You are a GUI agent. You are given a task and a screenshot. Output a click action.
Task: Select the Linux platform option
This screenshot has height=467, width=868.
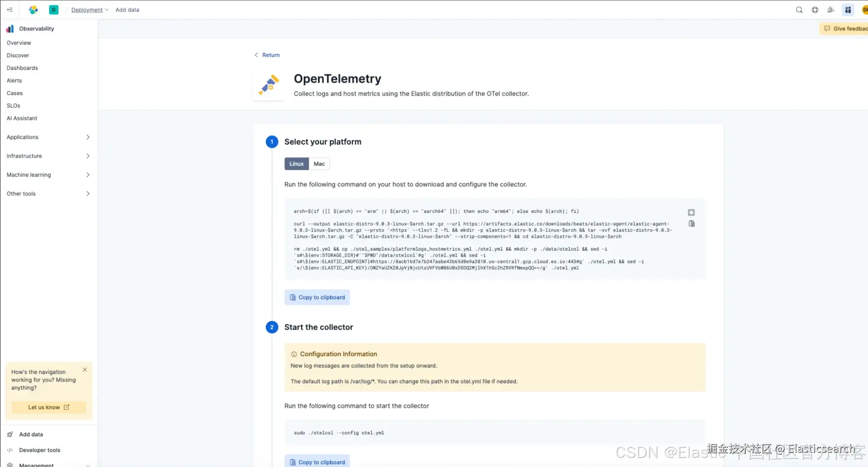point(297,164)
